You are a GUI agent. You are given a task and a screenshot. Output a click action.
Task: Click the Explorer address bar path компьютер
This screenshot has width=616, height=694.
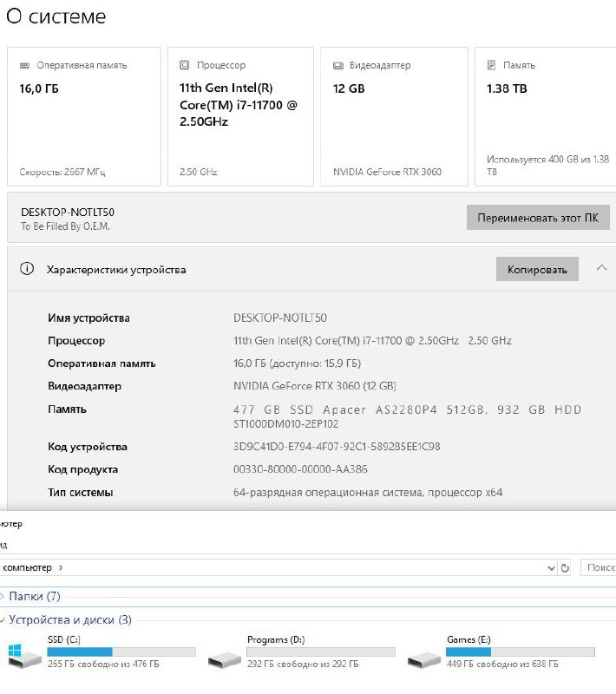tap(27, 567)
